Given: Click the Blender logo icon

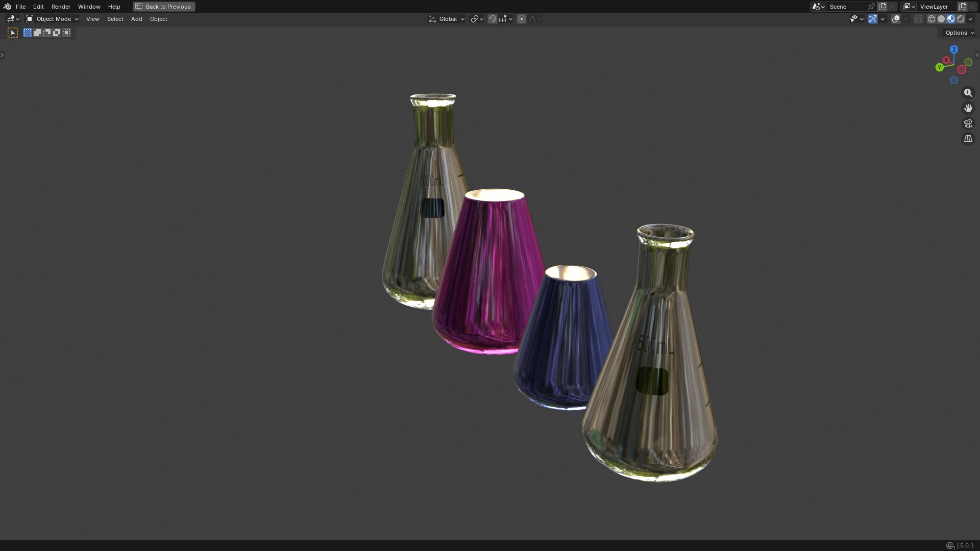Looking at the screenshot, I should 7,7.
